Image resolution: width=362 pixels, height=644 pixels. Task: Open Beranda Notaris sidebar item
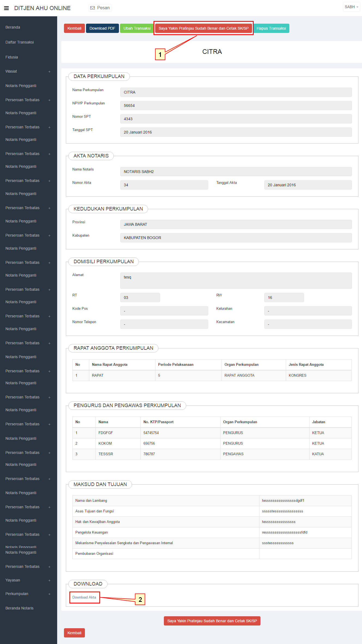tap(20, 608)
